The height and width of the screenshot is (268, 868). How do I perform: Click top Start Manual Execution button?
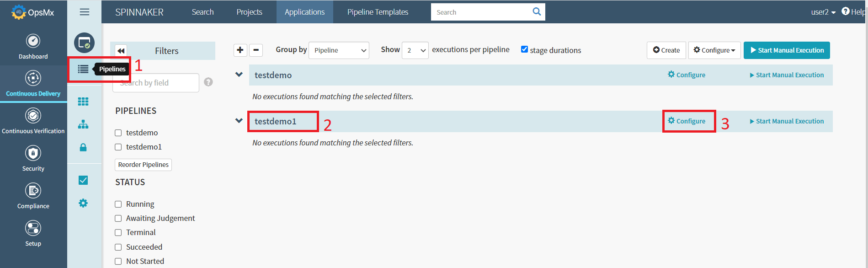tap(787, 50)
